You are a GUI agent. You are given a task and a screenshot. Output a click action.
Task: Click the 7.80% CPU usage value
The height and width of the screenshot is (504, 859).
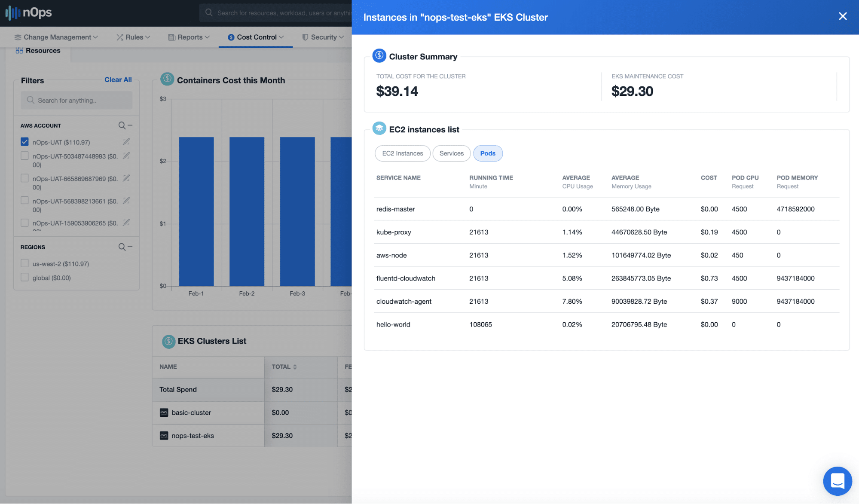[x=572, y=302]
